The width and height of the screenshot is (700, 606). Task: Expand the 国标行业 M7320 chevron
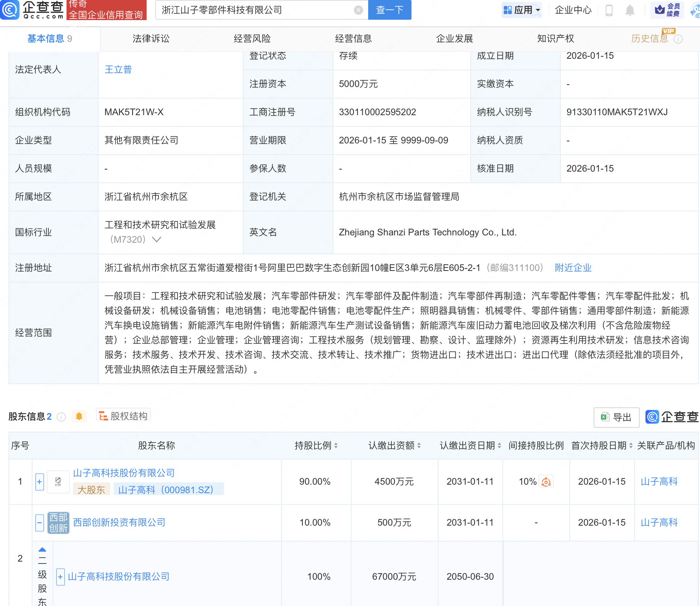[x=156, y=240]
